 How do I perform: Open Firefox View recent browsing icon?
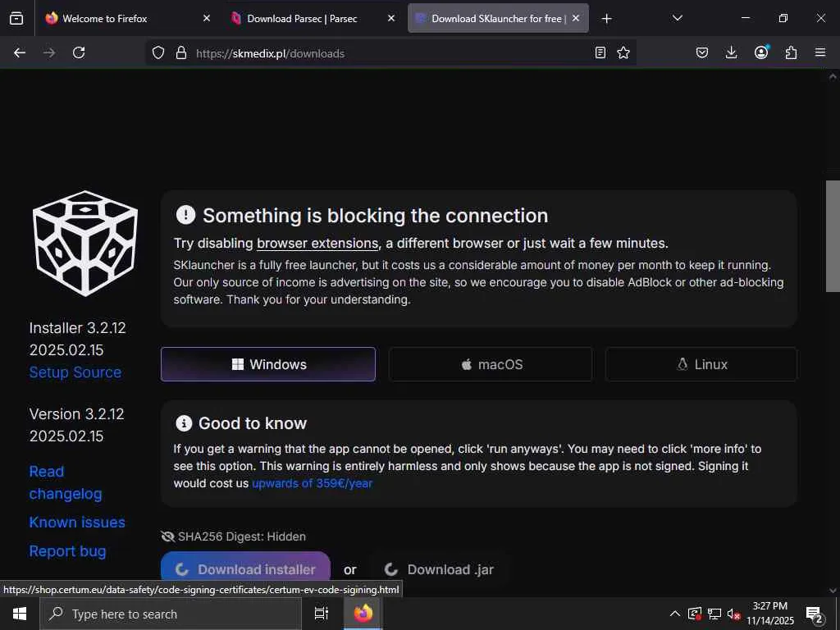(x=16, y=19)
